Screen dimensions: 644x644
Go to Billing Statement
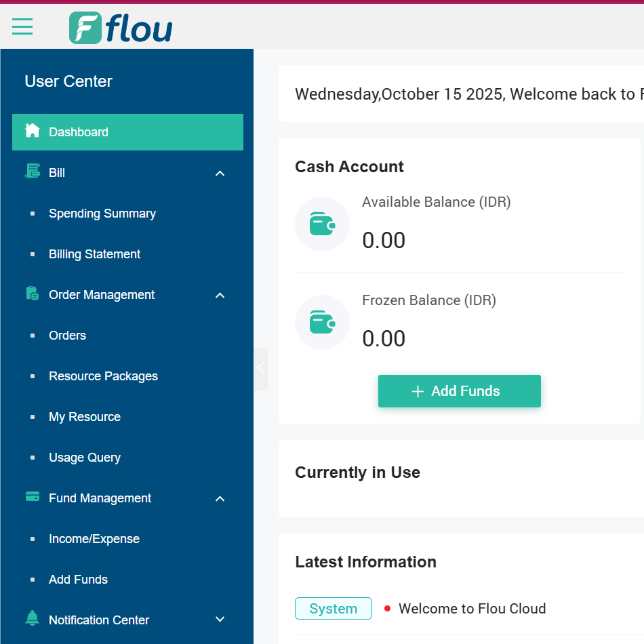click(x=95, y=254)
